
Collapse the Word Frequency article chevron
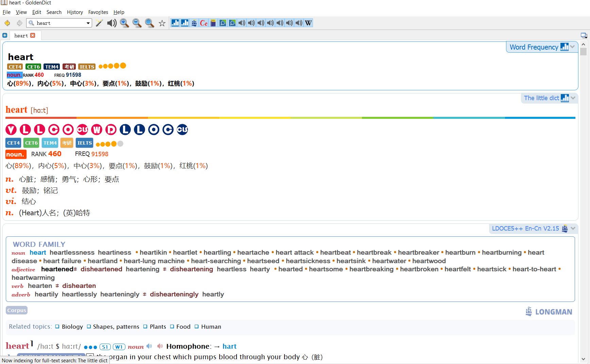[573, 47]
